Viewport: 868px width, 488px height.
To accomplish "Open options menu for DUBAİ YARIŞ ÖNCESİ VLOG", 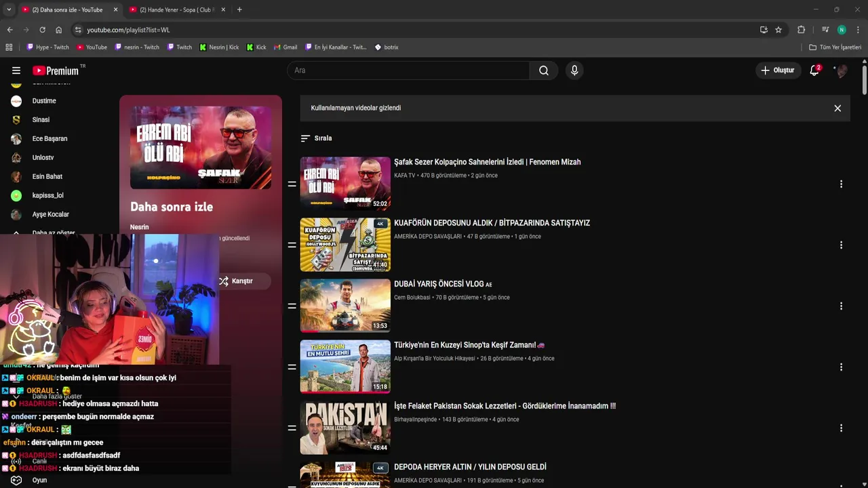I will tap(841, 306).
